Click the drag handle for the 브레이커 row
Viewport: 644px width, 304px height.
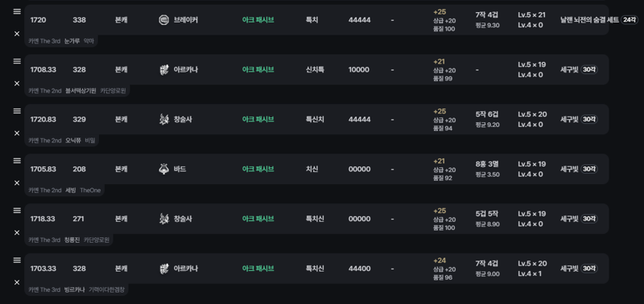17,11
